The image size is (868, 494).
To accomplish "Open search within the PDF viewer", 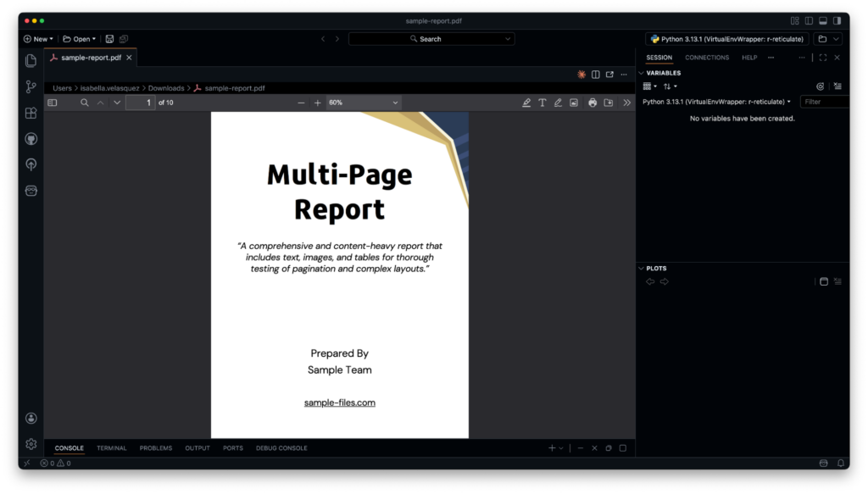I will click(85, 102).
